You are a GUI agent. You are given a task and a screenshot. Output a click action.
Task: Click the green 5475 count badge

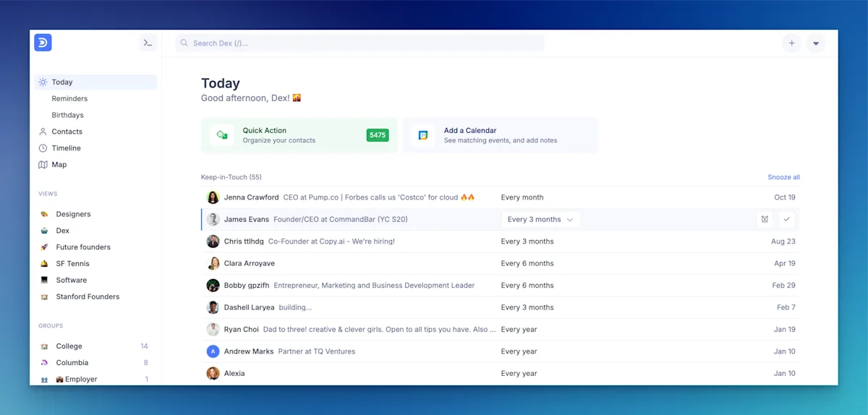pyautogui.click(x=378, y=135)
